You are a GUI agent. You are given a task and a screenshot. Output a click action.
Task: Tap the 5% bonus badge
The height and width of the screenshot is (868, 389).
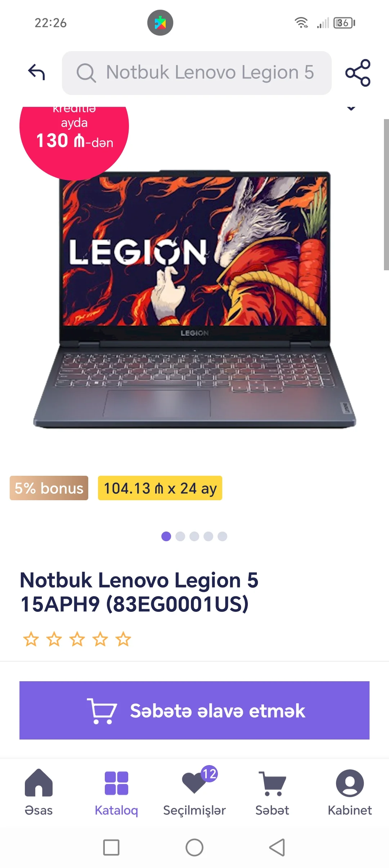click(x=49, y=488)
